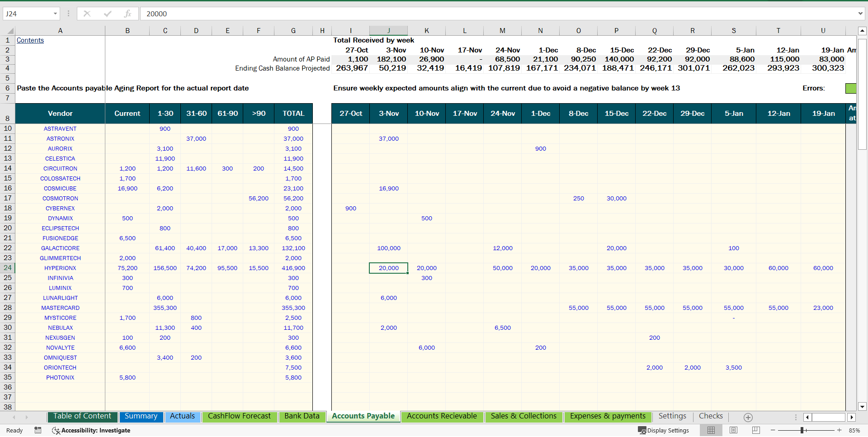The image size is (868, 437).
Task: Select HYPERIONX vendor cell
Action: tap(60, 268)
